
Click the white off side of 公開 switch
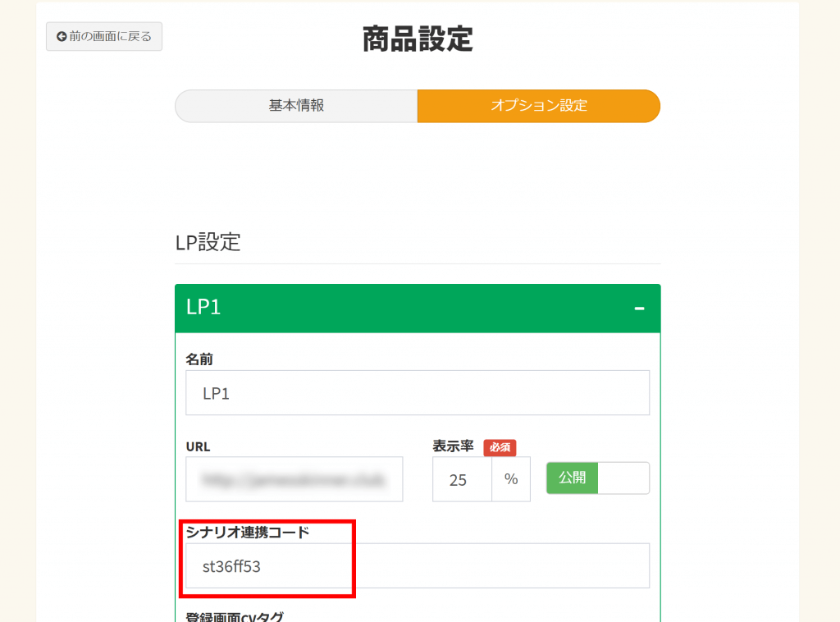pyautogui.click(x=623, y=478)
